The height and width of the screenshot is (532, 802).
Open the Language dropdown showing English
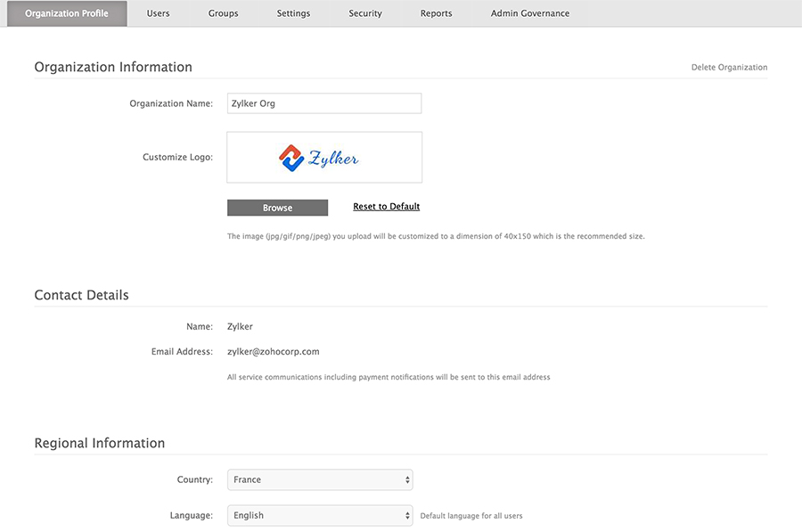click(320, 515)
